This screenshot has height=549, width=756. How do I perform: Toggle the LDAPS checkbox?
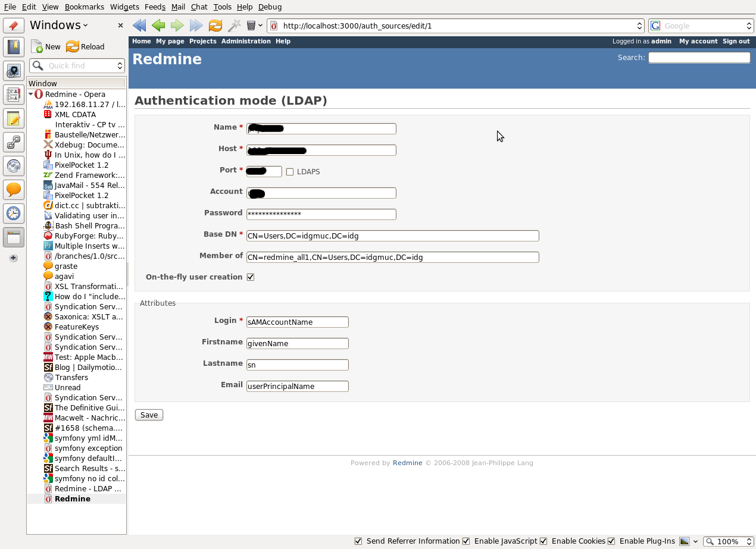pyautogui.click(x=290, y=172)
